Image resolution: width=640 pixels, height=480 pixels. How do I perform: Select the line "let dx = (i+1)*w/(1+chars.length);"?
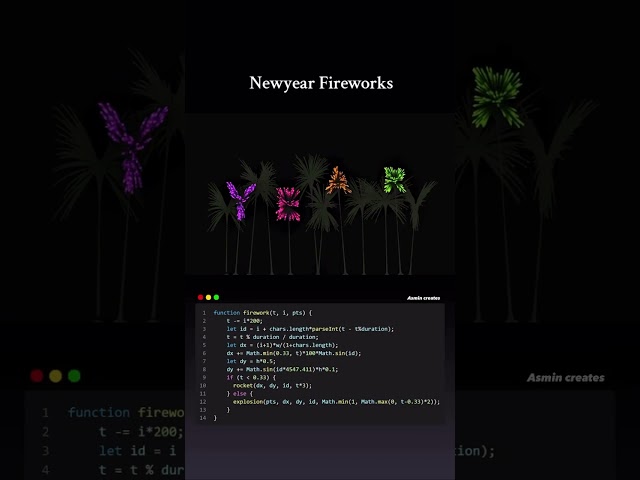pos(282,345)
